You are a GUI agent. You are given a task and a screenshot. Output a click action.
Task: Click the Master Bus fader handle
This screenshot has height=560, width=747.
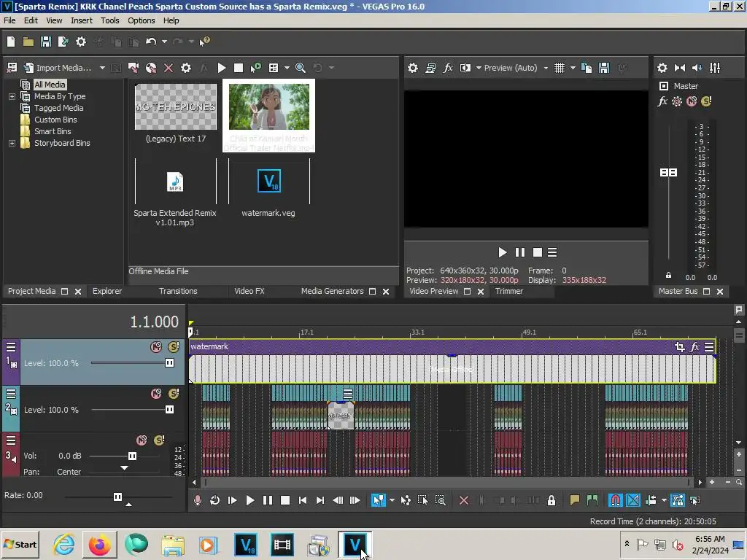click(668, 172)
